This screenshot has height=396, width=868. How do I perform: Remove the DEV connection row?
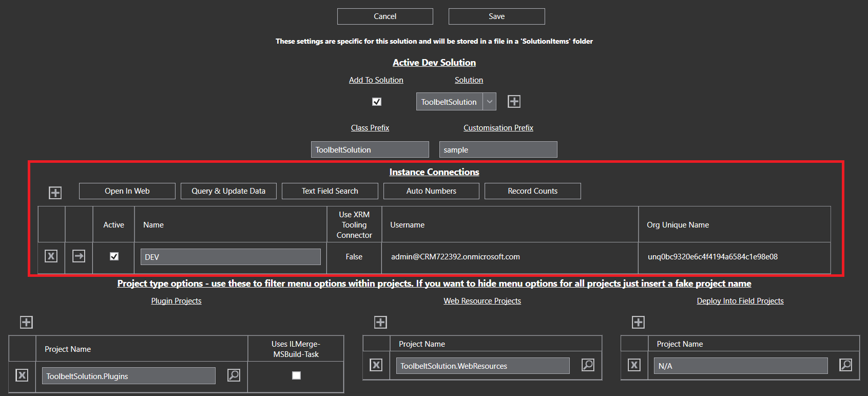[51, 256]
